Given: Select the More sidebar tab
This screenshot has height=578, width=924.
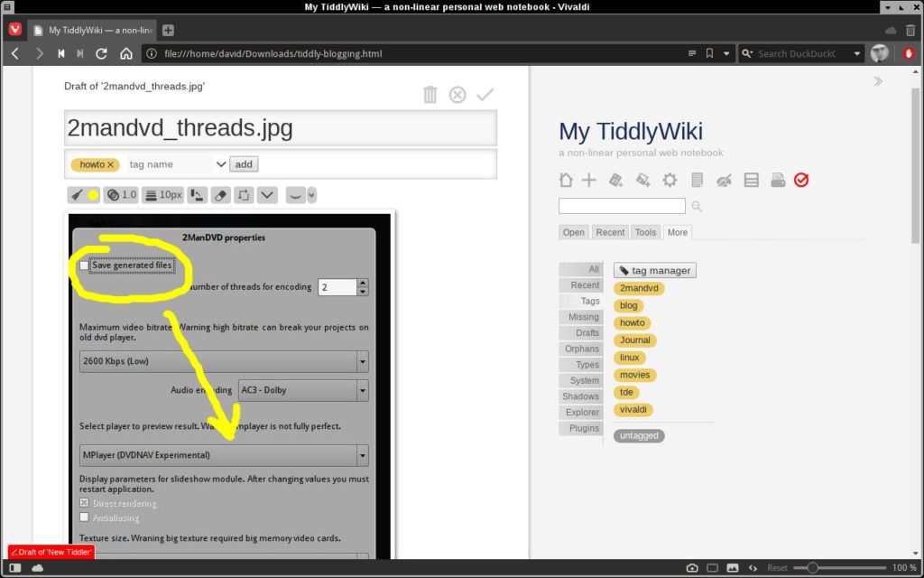Looking at the screenshot, I should tap(677, 232).
